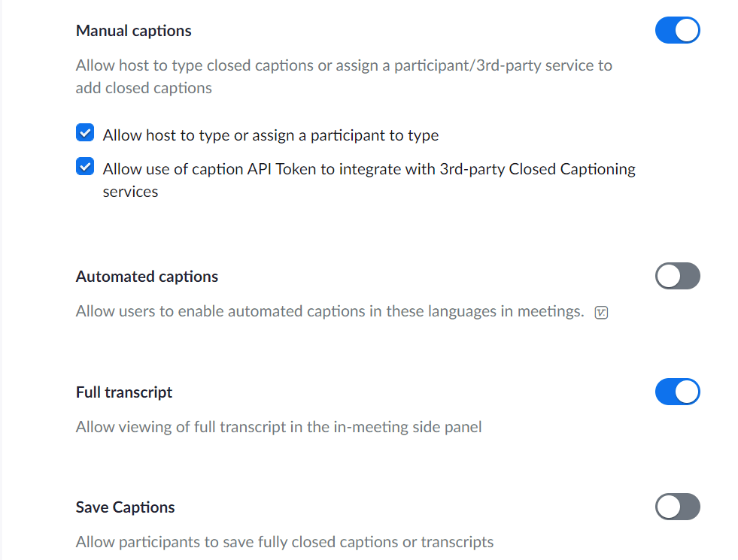Click the word 'services' on the wrapped line
Viewport: 738px width, 560px height.
tap(130, 192)
